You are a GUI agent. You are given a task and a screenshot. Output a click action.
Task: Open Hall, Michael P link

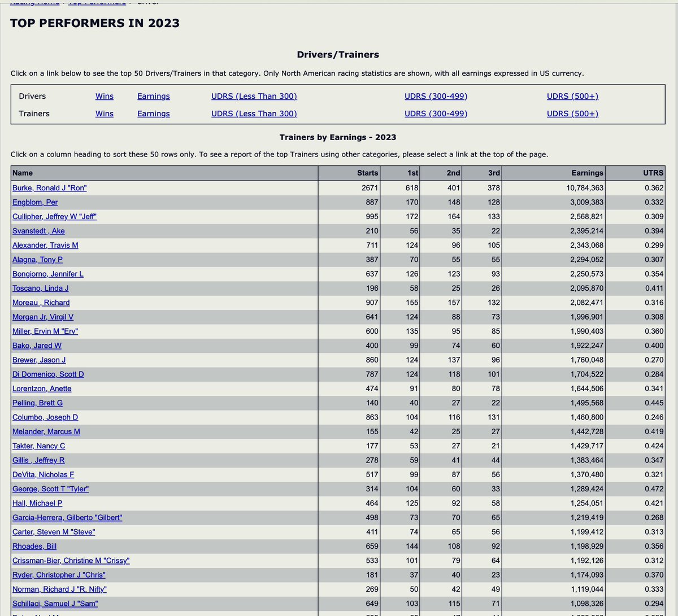[x=37, y=503]
